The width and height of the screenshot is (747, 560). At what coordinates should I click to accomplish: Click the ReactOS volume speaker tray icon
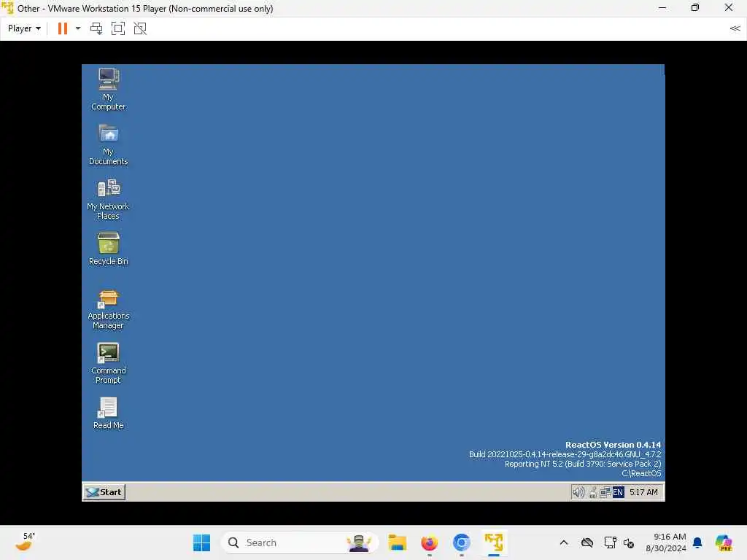(578, 492)
